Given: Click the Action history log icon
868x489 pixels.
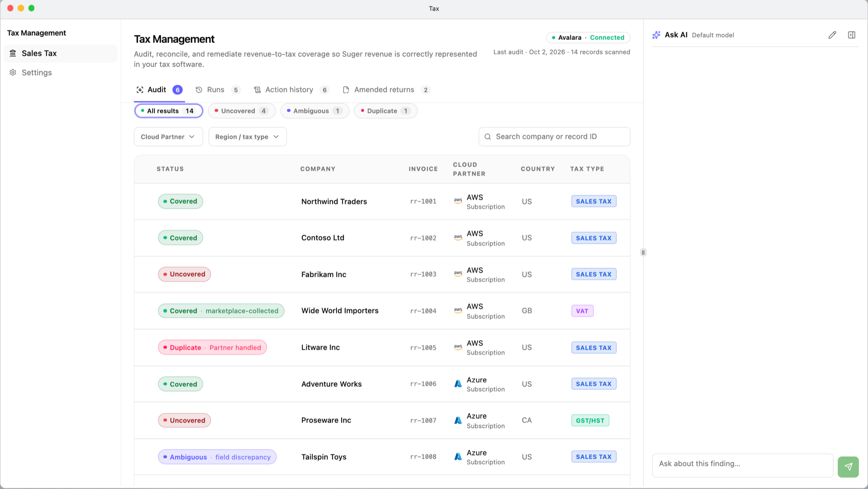Looking at the screenshot, I should coord(257,90).
